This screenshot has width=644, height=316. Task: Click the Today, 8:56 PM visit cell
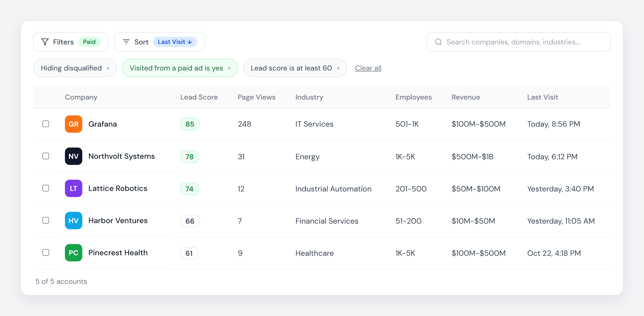pyautogui.click(x=554, y=124)
